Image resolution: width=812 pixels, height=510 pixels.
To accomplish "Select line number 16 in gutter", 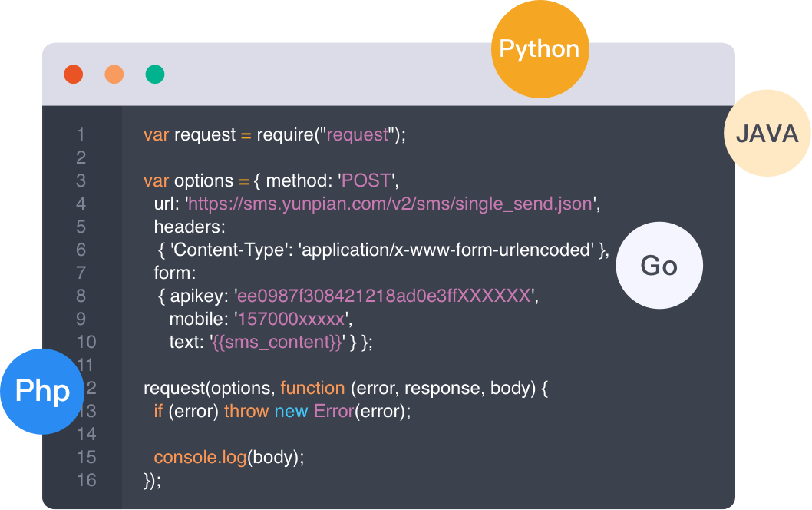I will tap(86, 480).
